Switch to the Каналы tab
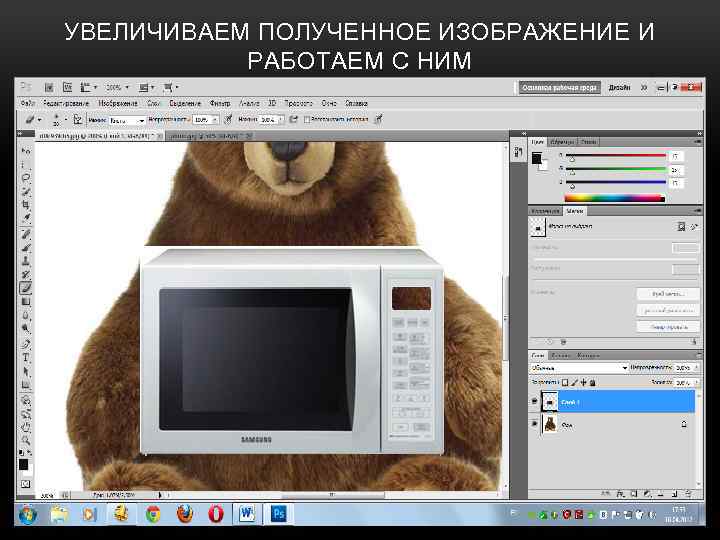Viewport: 720px width, 540px height. (x=561, y=355)
